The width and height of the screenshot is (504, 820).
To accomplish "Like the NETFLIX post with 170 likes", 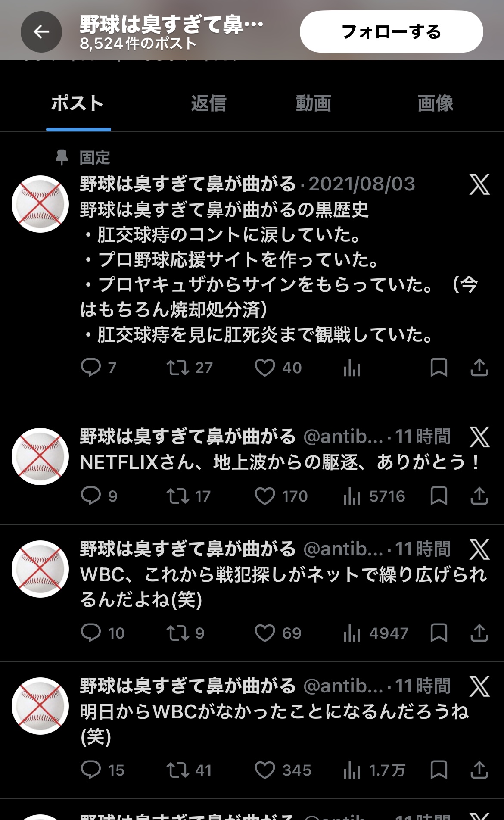I will click(x=264, y=496).
